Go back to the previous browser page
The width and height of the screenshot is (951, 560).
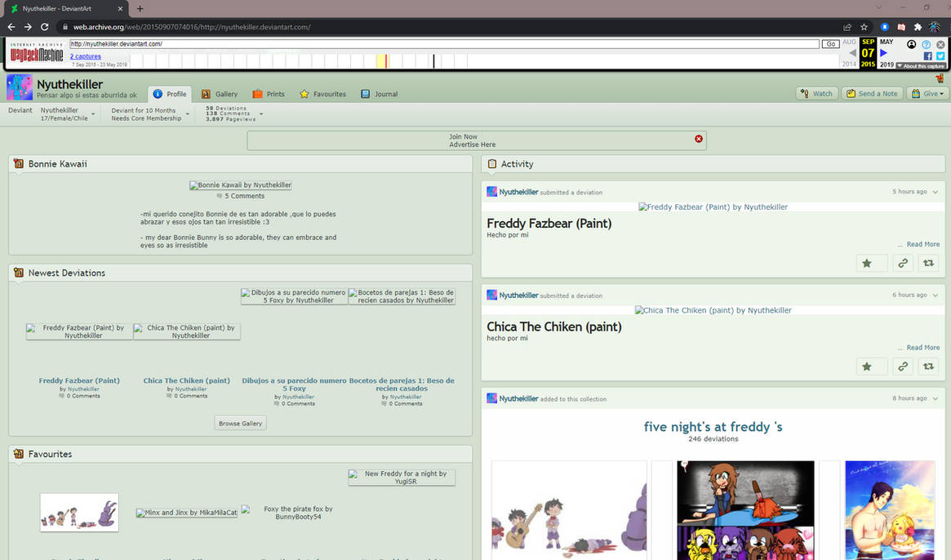[11, 27]
